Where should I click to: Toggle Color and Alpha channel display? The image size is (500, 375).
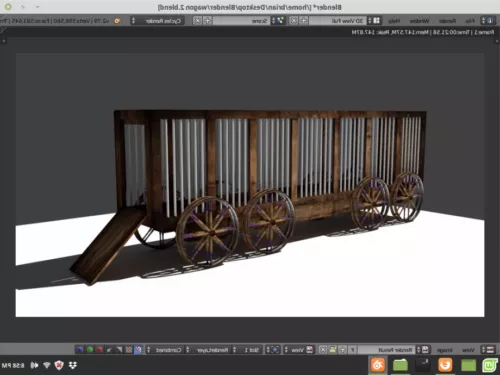pyautogui.click(x=138, y=350)
